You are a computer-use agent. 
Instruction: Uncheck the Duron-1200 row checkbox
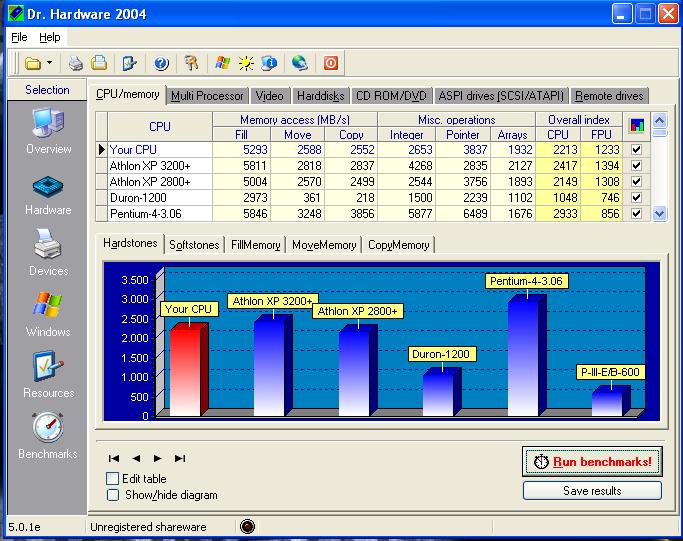click(636, 198)
